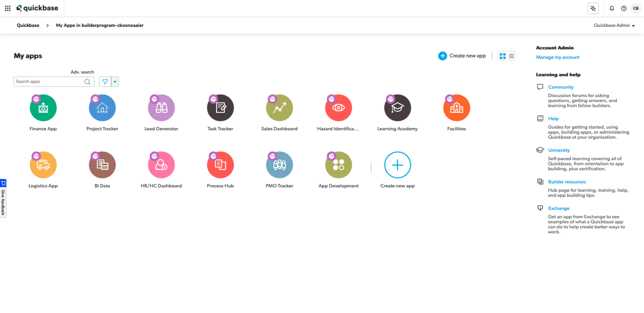Screen dimensions: 644x313
Task: Click the Create new app button
Action: pyautogui.click(x=462, y=56)
